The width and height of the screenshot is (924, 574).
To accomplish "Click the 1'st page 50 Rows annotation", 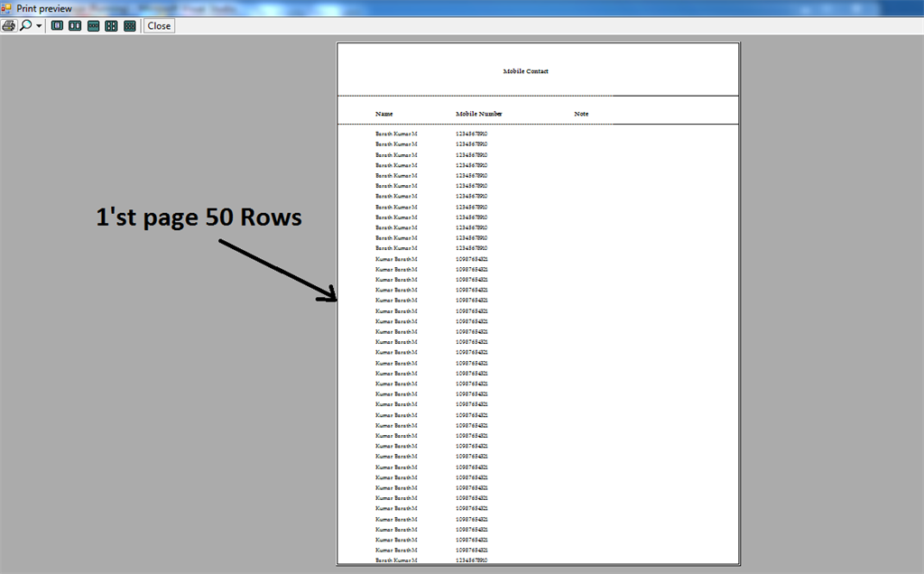I will tap(198, 218).
